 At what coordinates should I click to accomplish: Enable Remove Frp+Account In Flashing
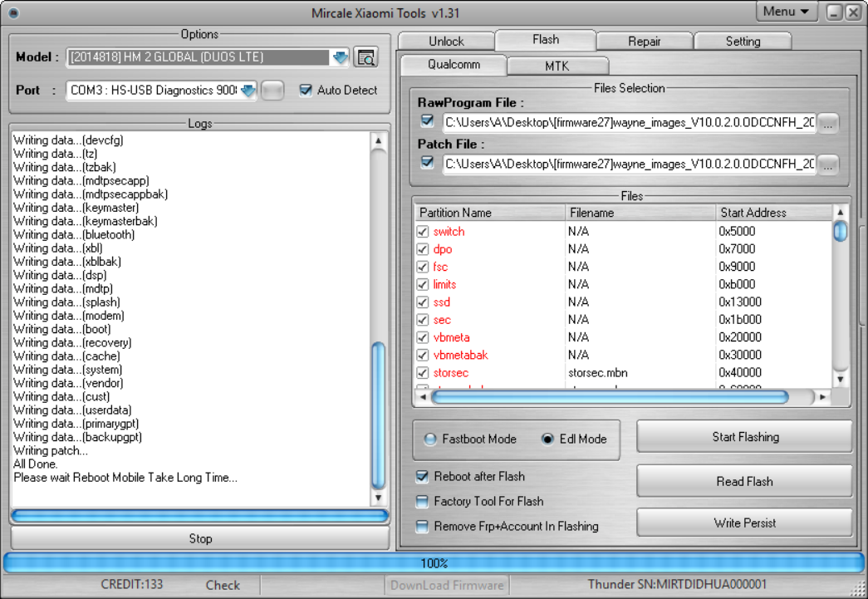(x=422, y=526)
